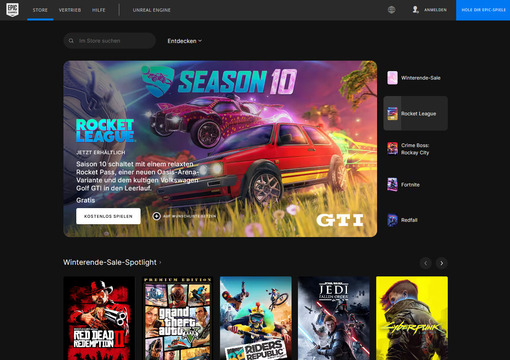
Task: Open the Hilfe menu item
Action: click(x=99, y=10)
